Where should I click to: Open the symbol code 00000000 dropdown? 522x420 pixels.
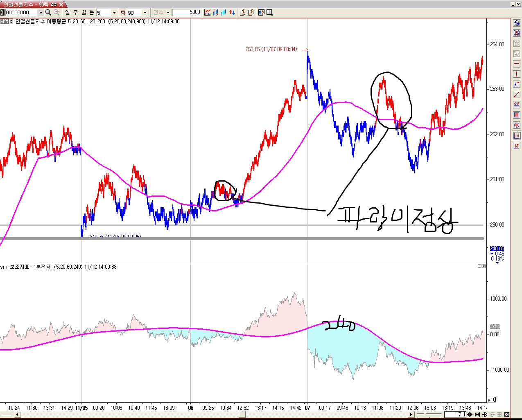coord(40,13)
